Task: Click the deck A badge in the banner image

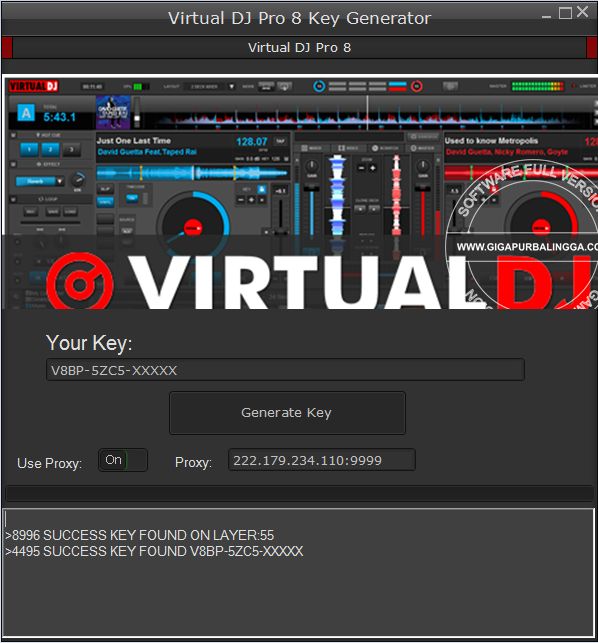Action: point(26,112)
